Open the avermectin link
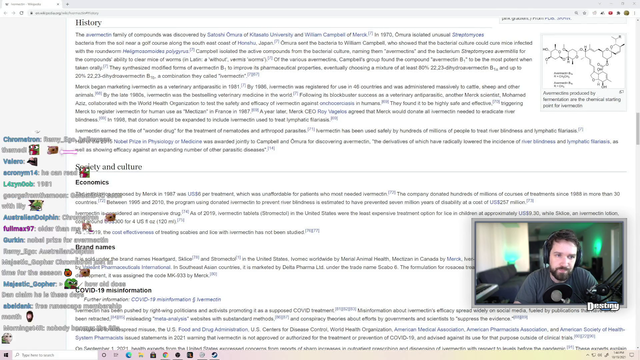The image size is (640, 360). point(98,35)
